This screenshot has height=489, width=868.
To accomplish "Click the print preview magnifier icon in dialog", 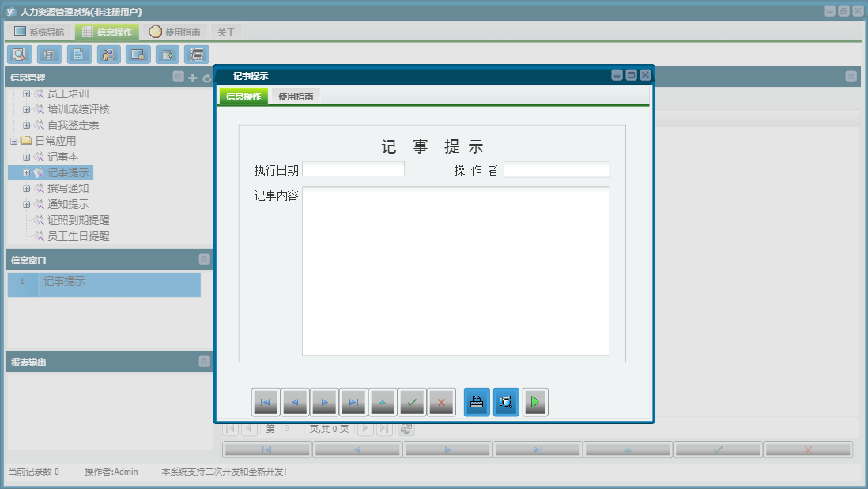I will (506, 402).
